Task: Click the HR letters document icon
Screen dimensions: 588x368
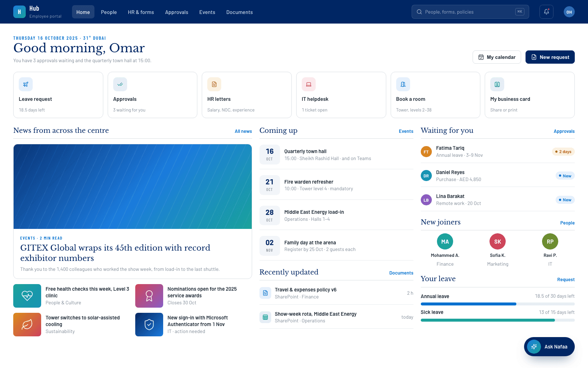Action: pos(214,84)
